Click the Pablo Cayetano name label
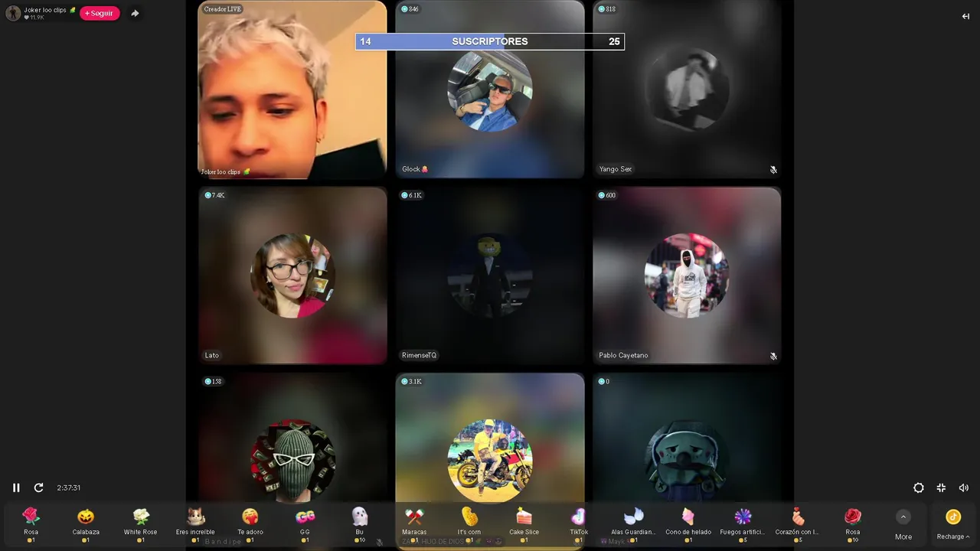The width and height of the screenshot is (980, 551). 623,355
